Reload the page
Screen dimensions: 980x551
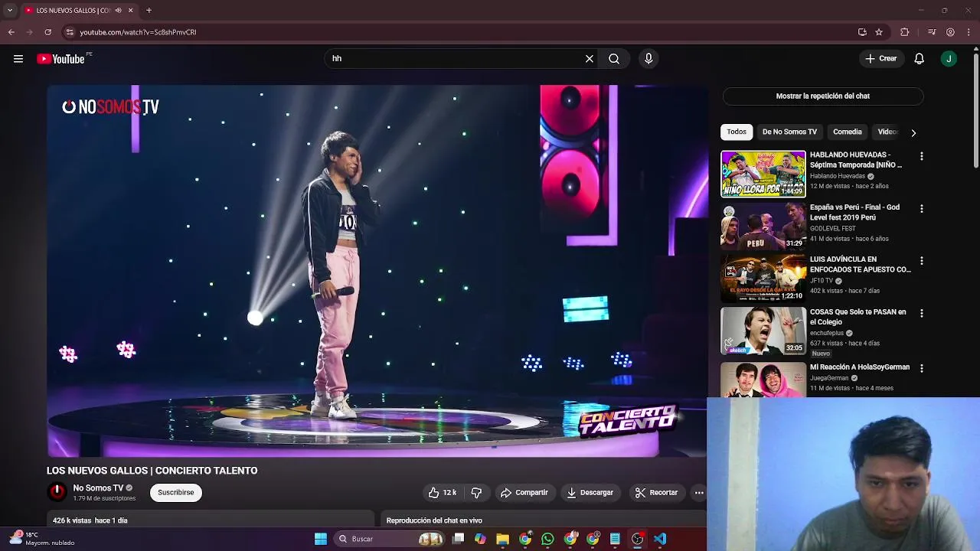[47, 32]
